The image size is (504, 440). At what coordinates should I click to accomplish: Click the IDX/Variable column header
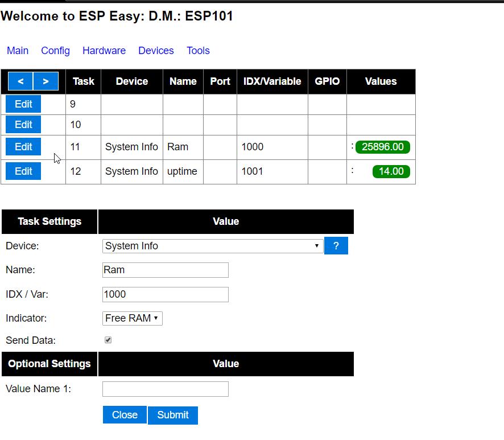[x=272, y=81]
